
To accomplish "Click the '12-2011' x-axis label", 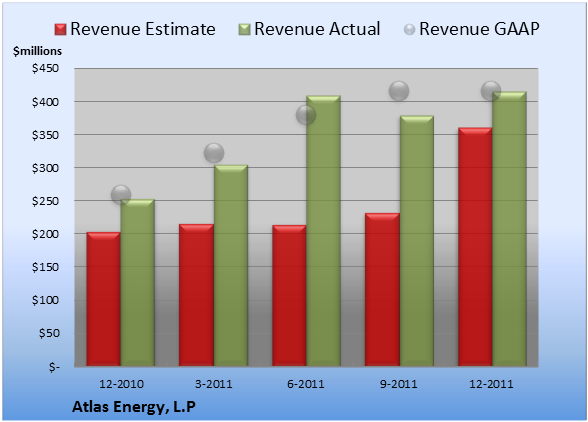I will [491, 384].
